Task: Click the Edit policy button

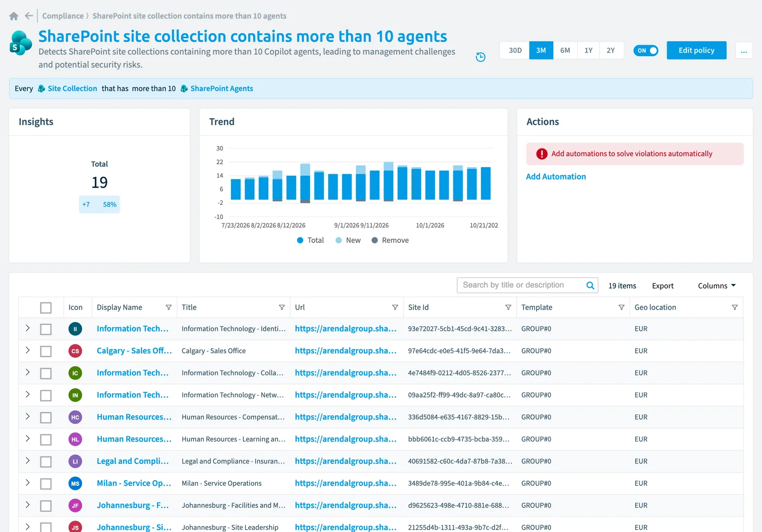Action: [x=696, y=50]
